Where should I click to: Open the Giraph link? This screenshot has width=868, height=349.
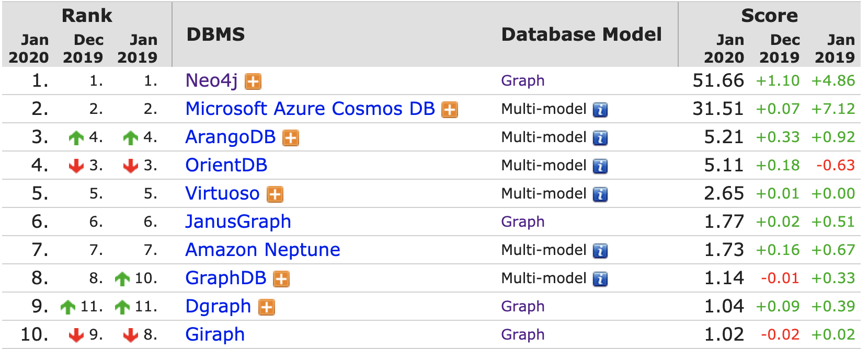[215, 335]
